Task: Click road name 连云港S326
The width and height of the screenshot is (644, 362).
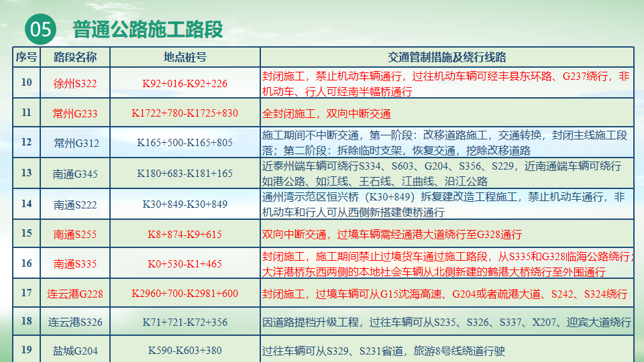Action: 75,322
